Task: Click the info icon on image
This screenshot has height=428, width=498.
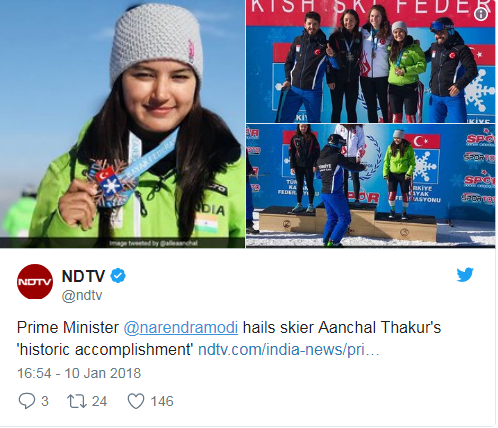Action: point(481,14)
